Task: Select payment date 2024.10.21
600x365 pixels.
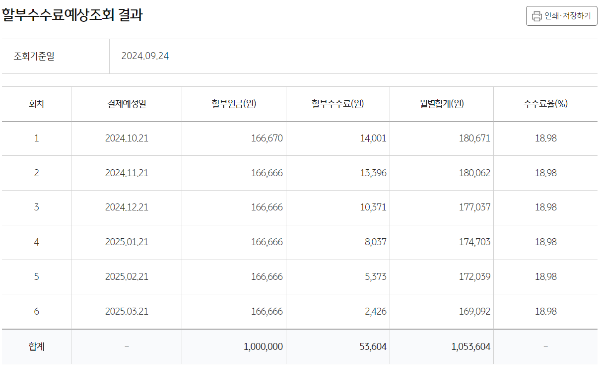Action: pyautogui.click(x=127, y=138)
